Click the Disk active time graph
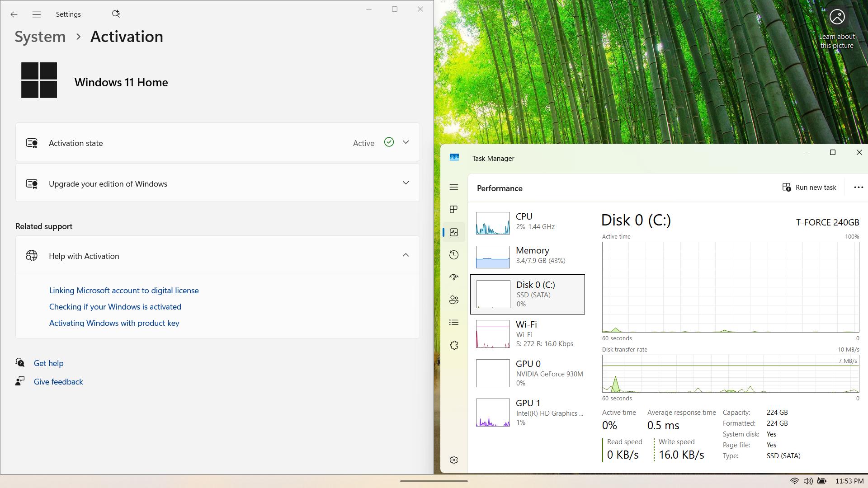Screen dimensions: 868x488 click(731, 287)
